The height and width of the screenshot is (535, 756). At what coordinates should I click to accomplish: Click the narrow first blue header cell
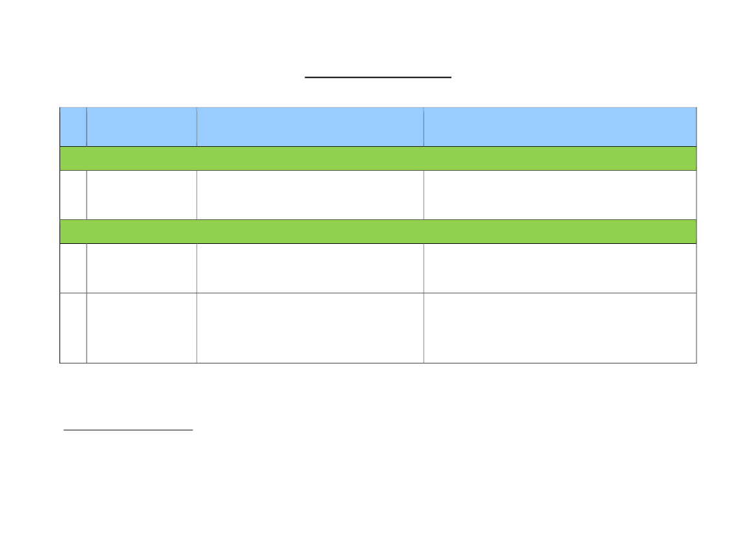click(x=73, y=127)
